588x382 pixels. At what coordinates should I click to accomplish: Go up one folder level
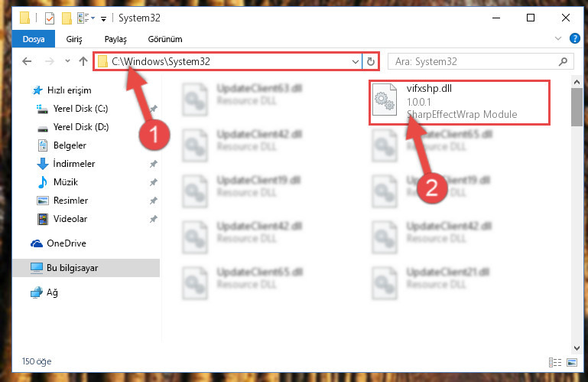click(x=83, y=61)
